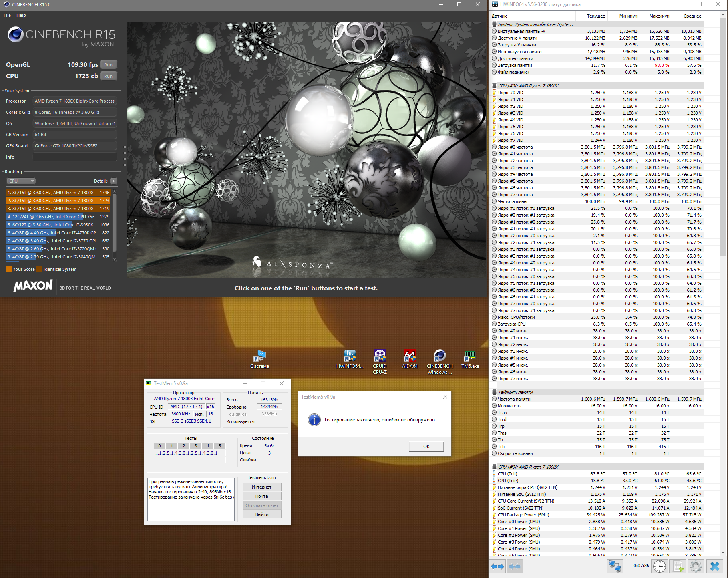Click OK in the TestMem5 finished dialog

coord(426,446)
